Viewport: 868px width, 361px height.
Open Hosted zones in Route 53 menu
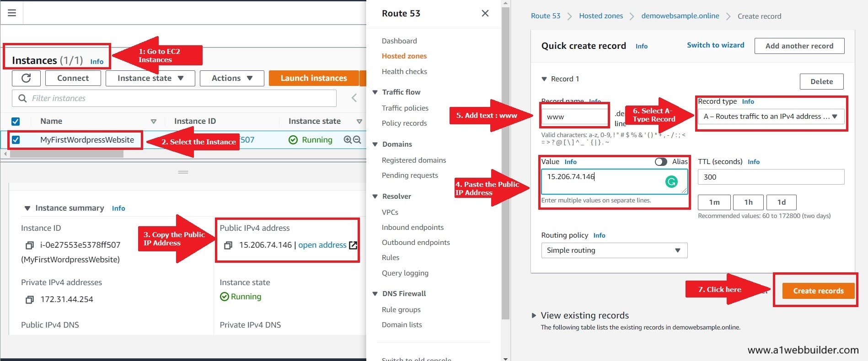[404, 56]
